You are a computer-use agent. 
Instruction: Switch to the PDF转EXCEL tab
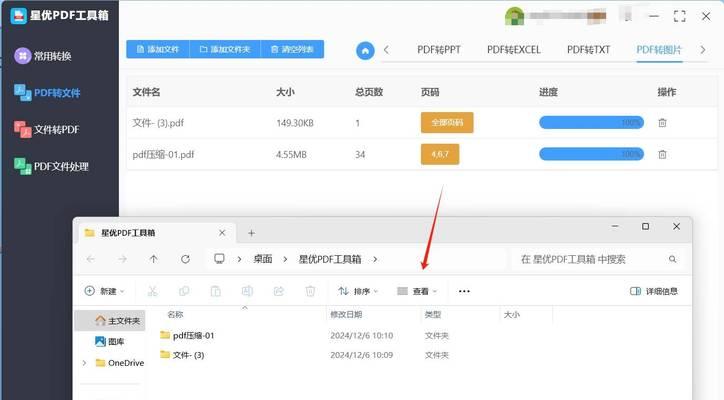pyautogui.click(x=513, y=49)
